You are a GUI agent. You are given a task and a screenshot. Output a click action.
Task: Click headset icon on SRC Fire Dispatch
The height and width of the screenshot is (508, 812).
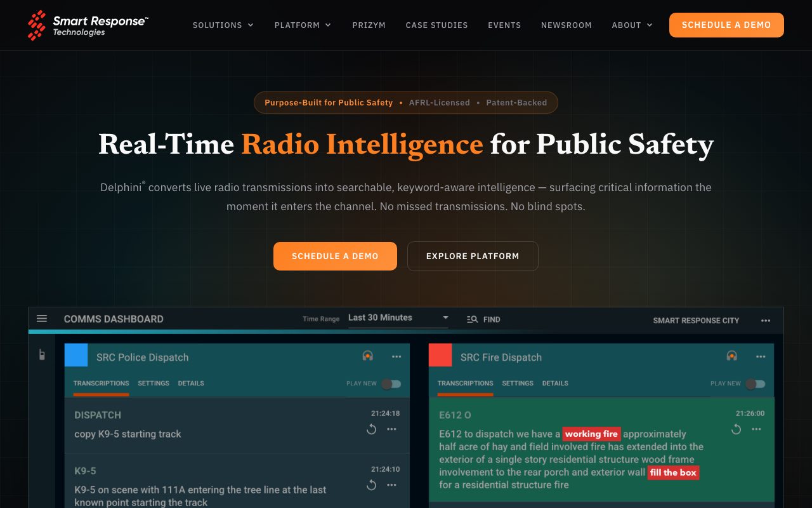732,356
